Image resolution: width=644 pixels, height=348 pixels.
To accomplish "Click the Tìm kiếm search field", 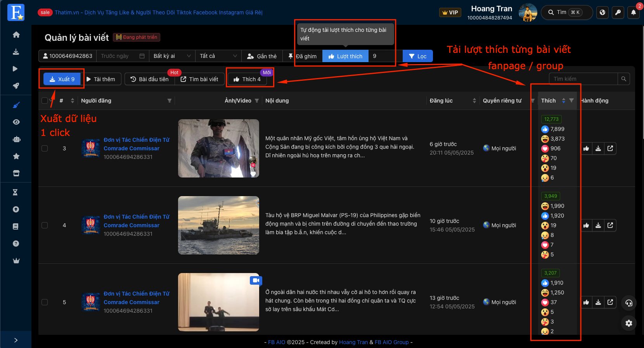I will tap(583, 79).
